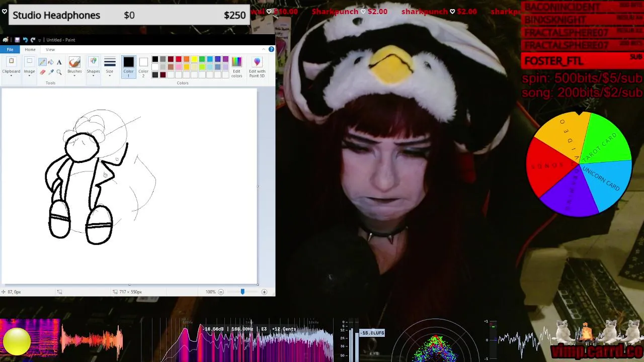Click the Size line thickness icon

pyautogui.click(x=110, y=62)
